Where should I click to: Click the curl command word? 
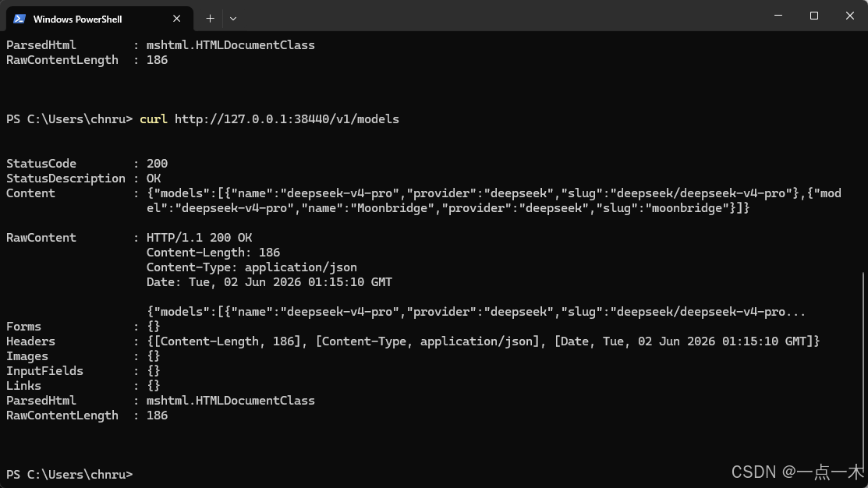(x=154, y=119)
